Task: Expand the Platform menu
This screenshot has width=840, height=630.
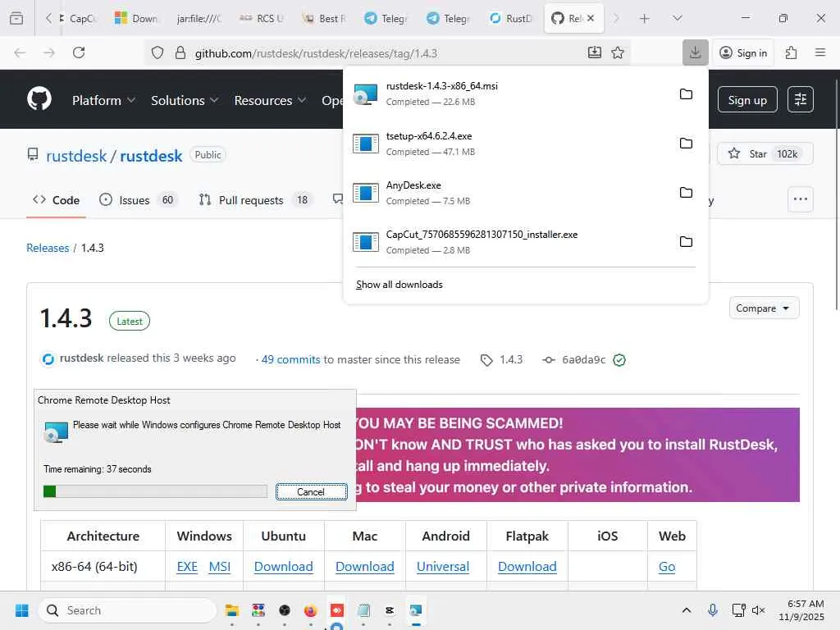Action: click(x=104, y=100)
